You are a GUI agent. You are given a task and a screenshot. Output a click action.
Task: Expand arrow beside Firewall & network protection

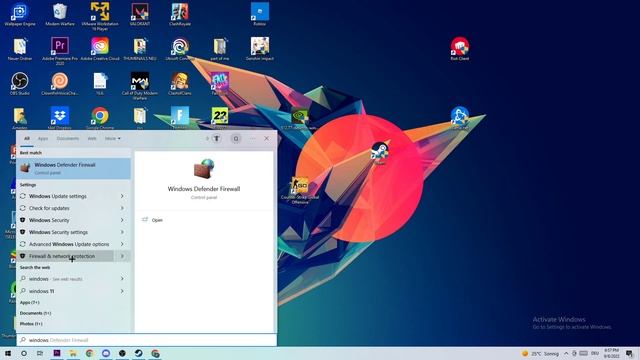pos(122,256)
